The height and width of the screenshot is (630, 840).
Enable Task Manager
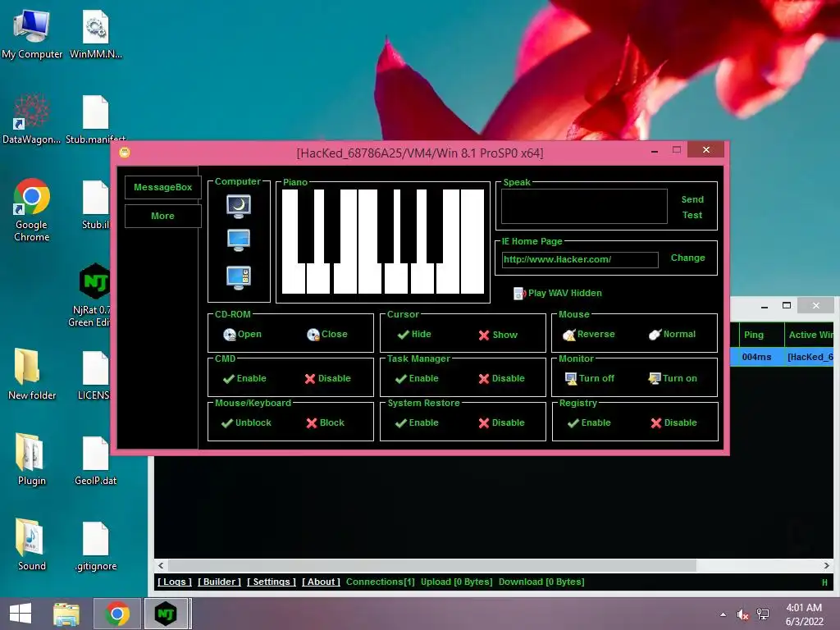(417, 379)
